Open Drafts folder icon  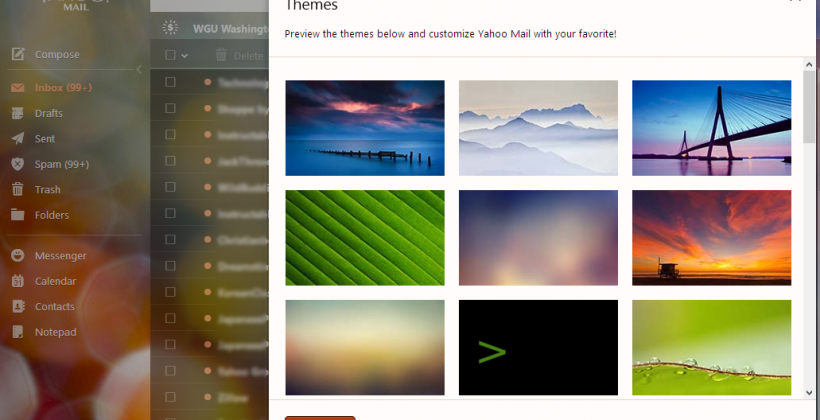(x=18, y=113)
